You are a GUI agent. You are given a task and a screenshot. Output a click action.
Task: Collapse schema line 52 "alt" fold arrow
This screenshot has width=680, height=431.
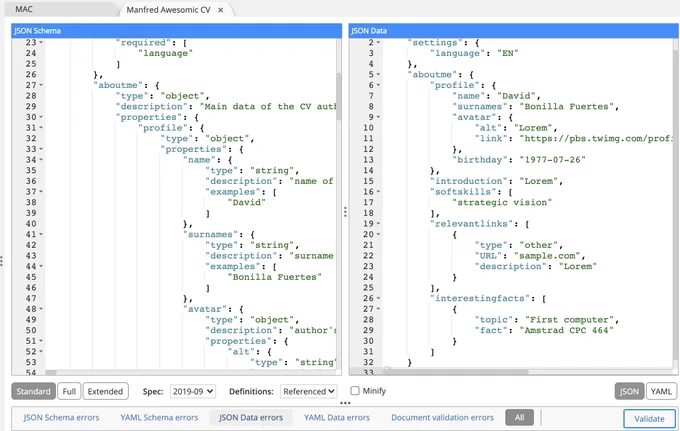[41, 352]
